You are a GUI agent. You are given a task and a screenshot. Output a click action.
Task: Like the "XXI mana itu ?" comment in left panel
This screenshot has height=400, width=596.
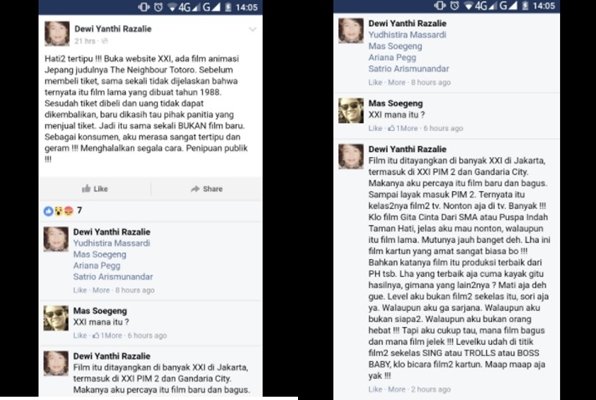80,335
